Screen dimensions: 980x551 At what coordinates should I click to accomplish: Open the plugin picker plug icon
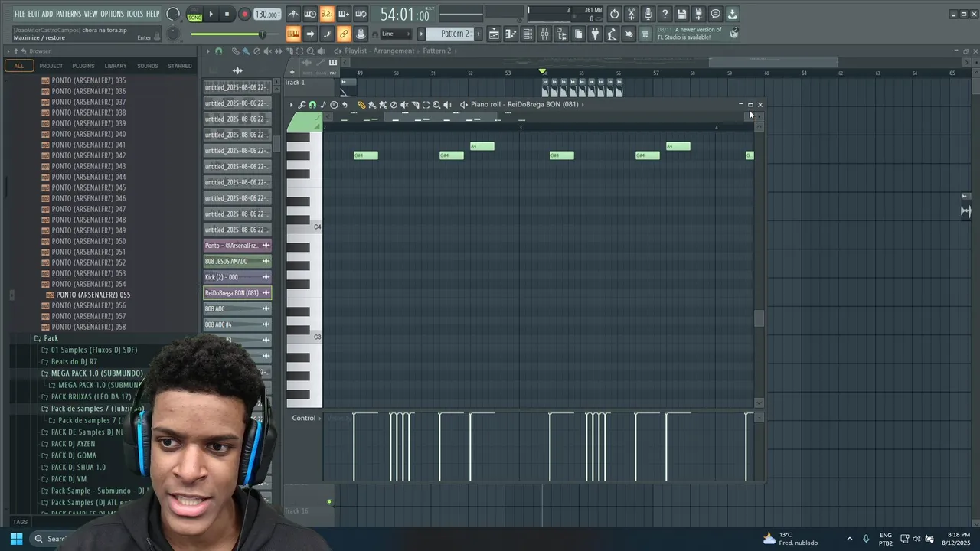tap(595, 34)
